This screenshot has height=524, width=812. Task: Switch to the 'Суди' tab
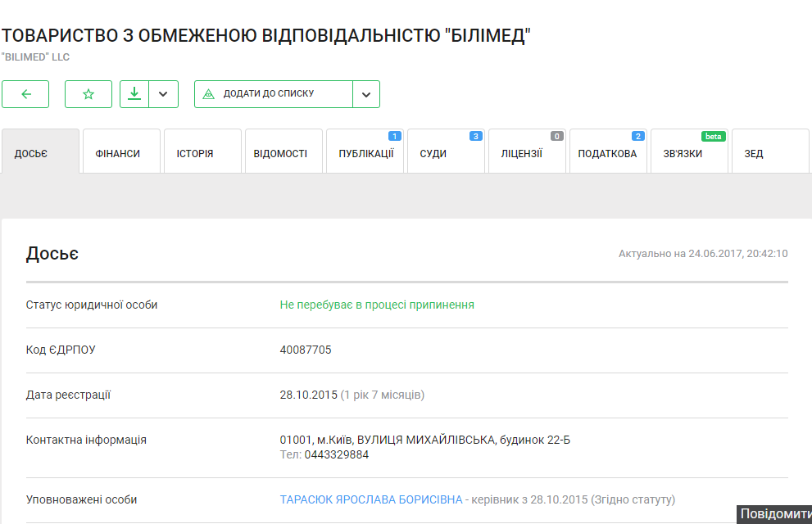[446, 152]
